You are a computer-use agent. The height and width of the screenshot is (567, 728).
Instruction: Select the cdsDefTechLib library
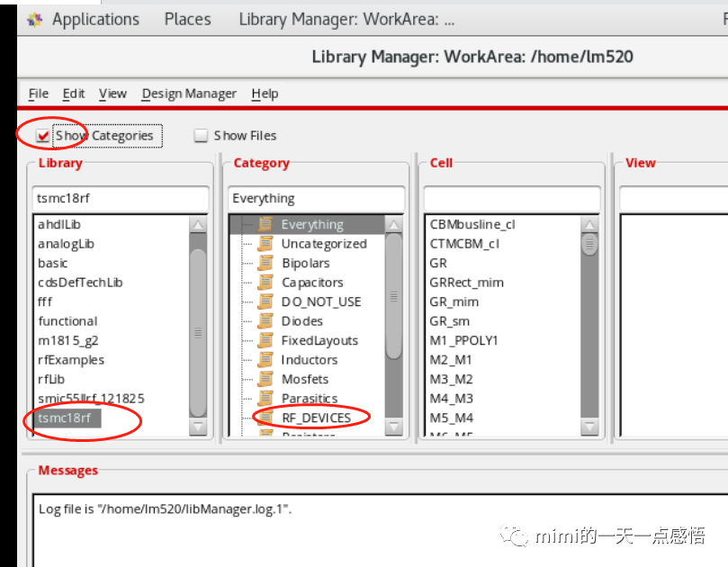[80, 283]
